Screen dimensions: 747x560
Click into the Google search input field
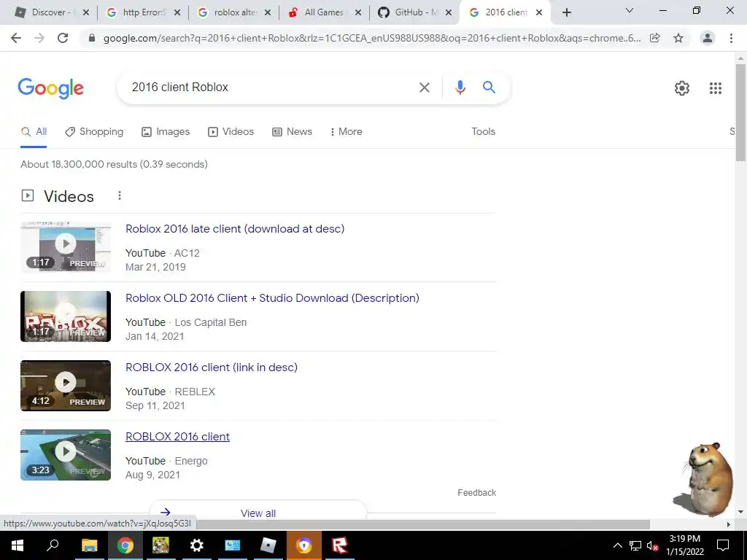coord(269,87)
